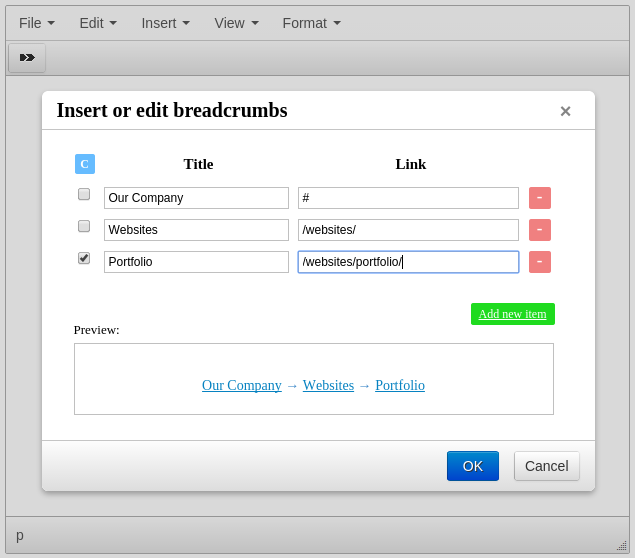This screenshot has width=635, height=558.
Task: Toggle the Websites row checkbox
Action: pyautogui.click(x=84, y=226)
